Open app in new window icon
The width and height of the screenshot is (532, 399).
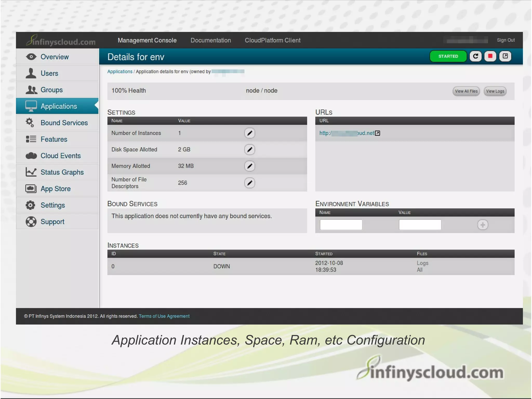coord(505,56)
